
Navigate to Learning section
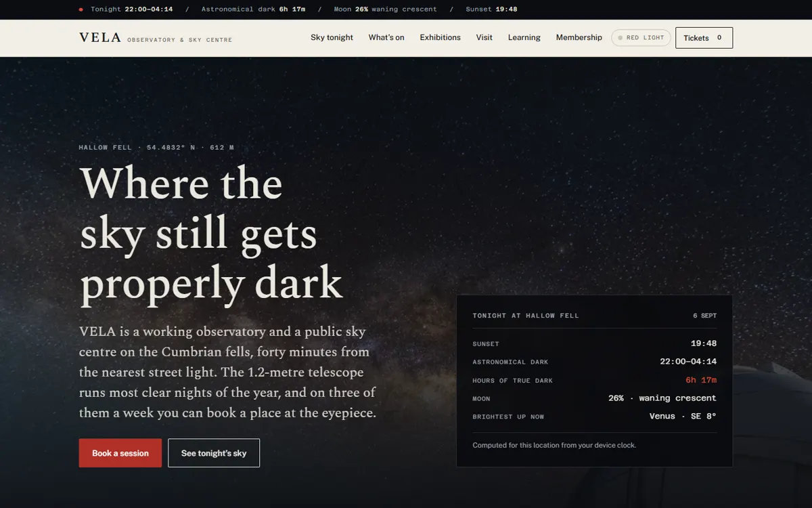pos(524,38)
